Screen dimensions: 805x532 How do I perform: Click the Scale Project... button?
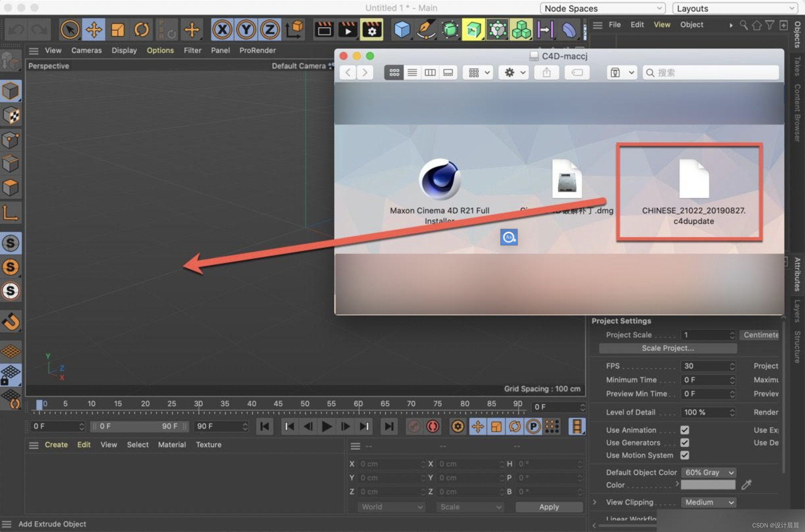[x=668, y=348]
